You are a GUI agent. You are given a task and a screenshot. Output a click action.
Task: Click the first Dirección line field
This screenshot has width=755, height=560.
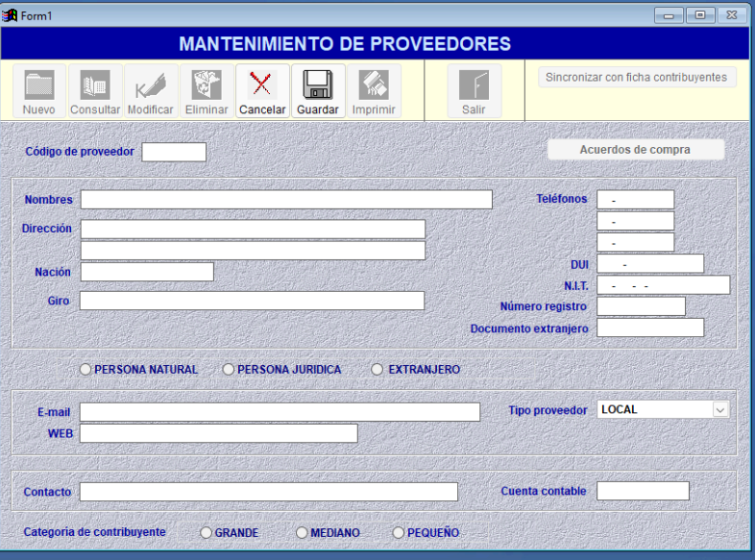(253, 230)
